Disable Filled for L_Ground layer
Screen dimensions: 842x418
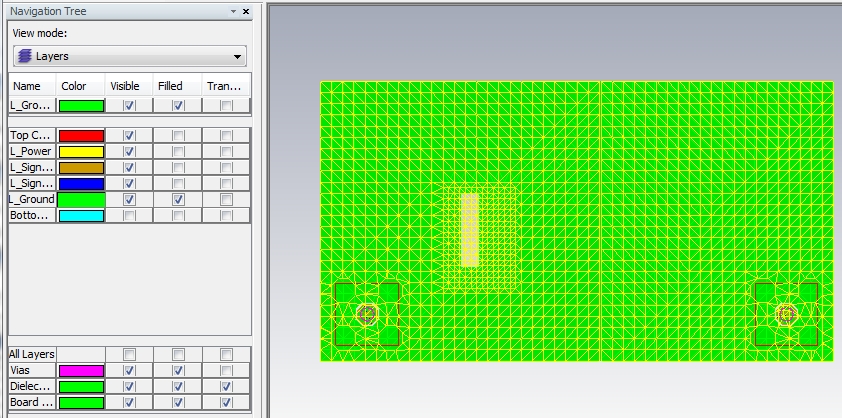[178, 200]
